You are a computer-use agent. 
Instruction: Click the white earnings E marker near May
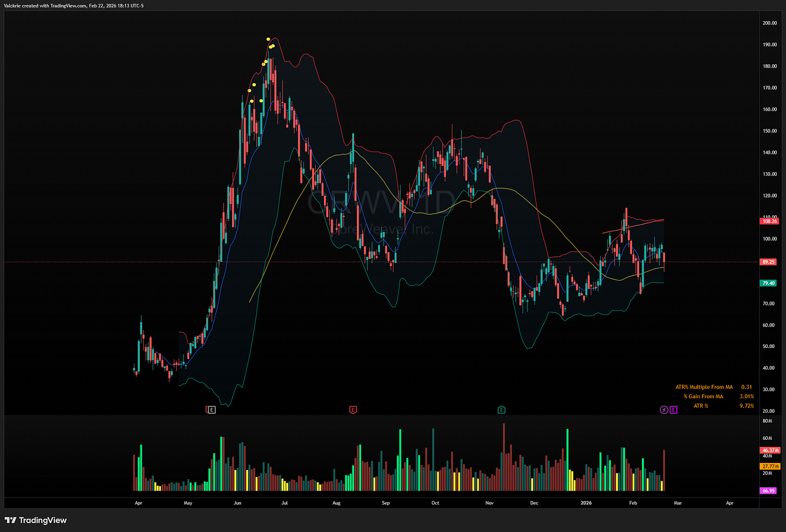(212, 410)
